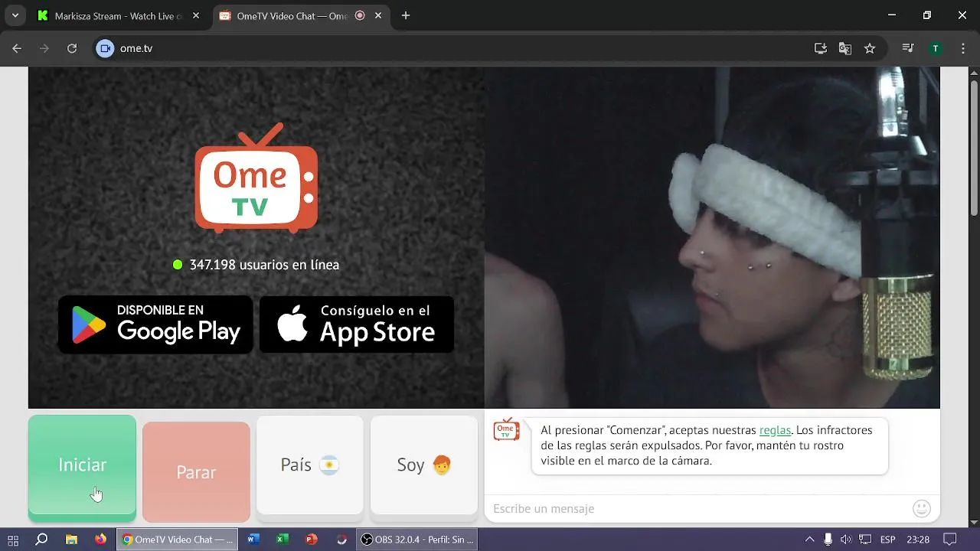Open the tab search dropdown arrow
Viewport: 980px width, 551px height.
15,15
